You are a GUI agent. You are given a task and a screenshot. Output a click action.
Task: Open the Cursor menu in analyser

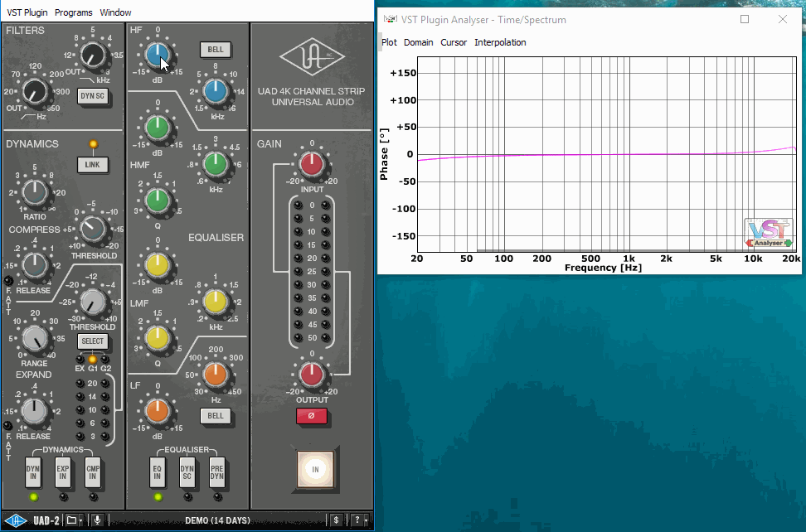[x=454, y=42]
